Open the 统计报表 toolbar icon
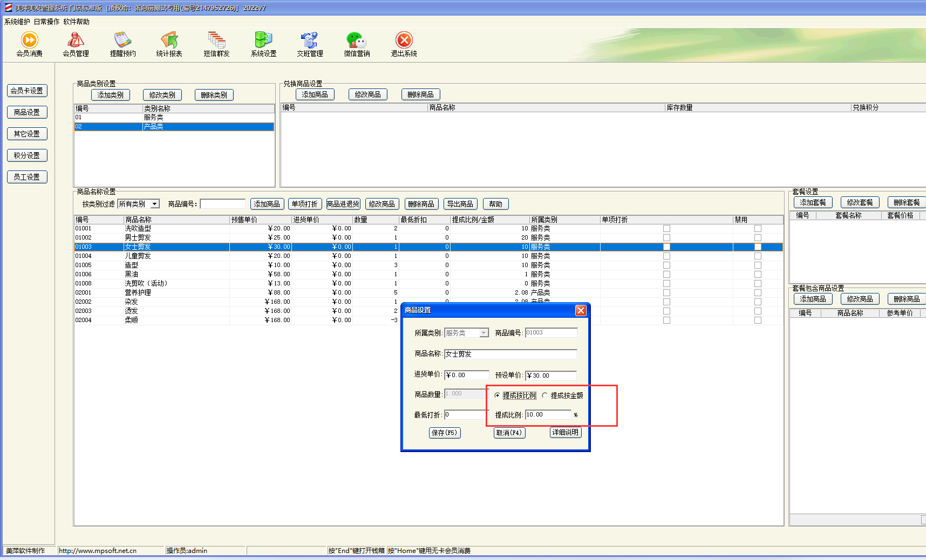 click(169, 44)
